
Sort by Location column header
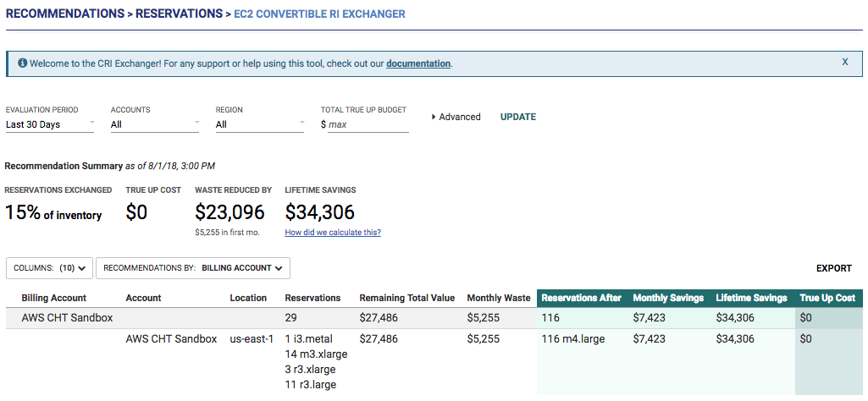[x=248, y=298]
